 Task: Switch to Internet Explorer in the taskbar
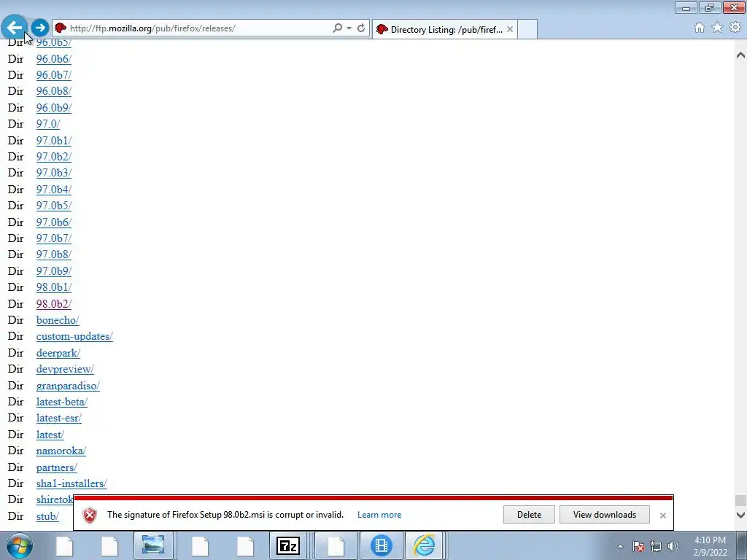pos(425,545)
